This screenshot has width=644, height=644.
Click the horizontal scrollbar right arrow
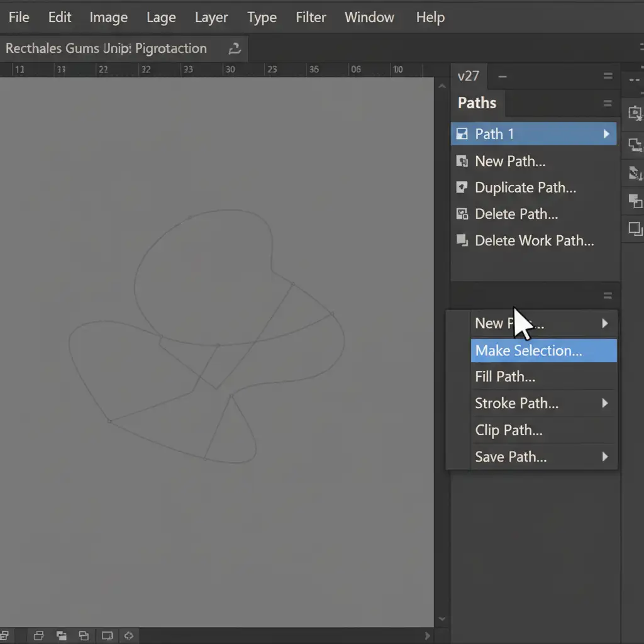click(428, 635)
